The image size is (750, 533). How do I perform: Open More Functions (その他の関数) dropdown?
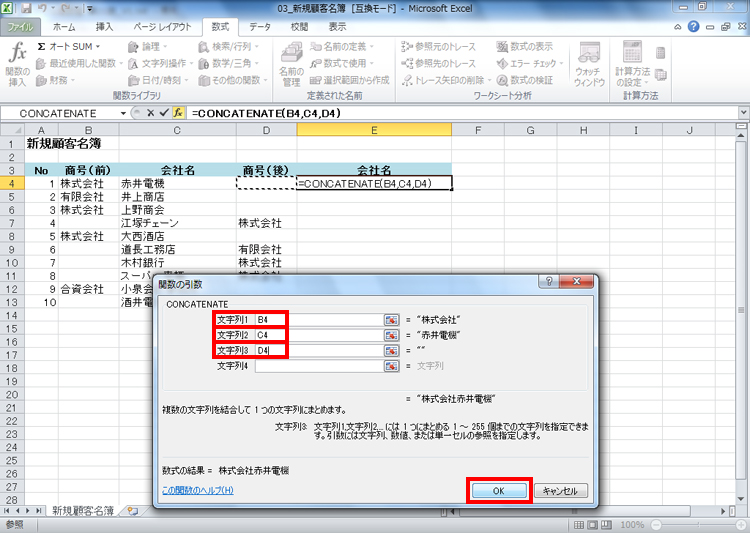[233, 80]
